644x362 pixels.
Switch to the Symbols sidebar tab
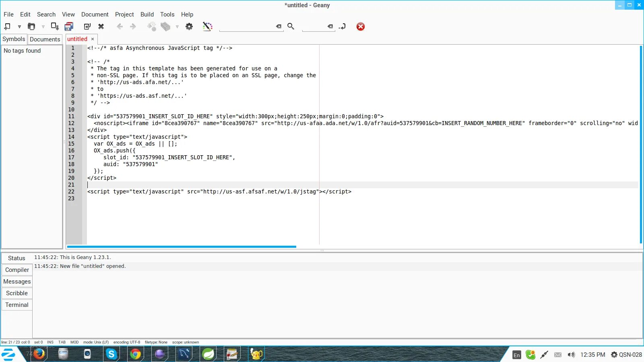[x=14, y=39]
